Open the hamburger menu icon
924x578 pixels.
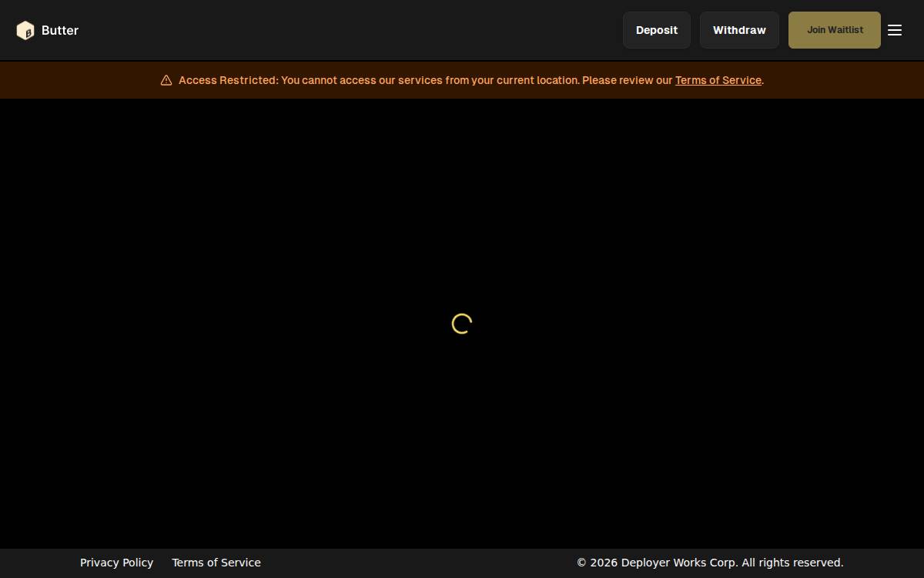tap(895, 30)
